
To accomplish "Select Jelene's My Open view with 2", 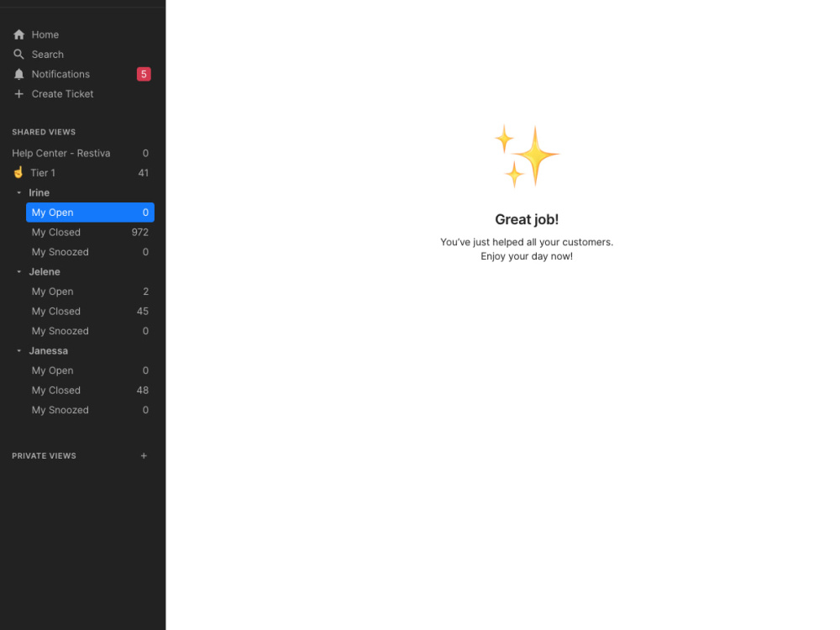I will [x=90, y=291].
